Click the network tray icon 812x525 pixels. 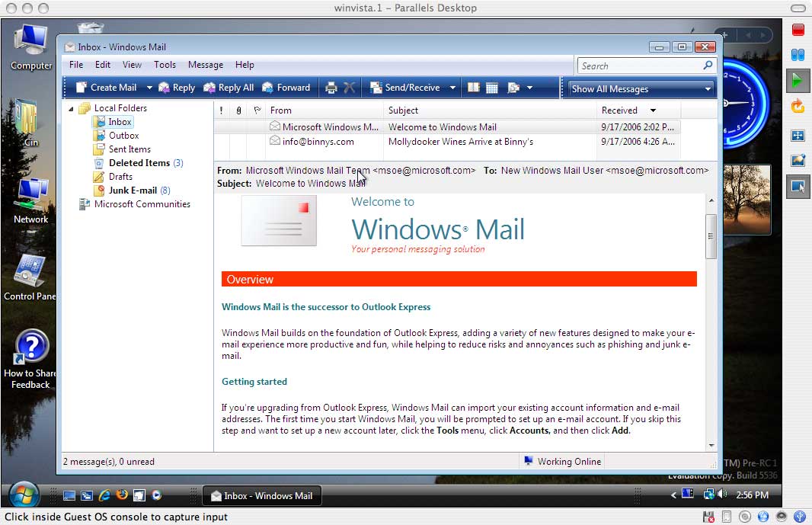pos(708,495)
